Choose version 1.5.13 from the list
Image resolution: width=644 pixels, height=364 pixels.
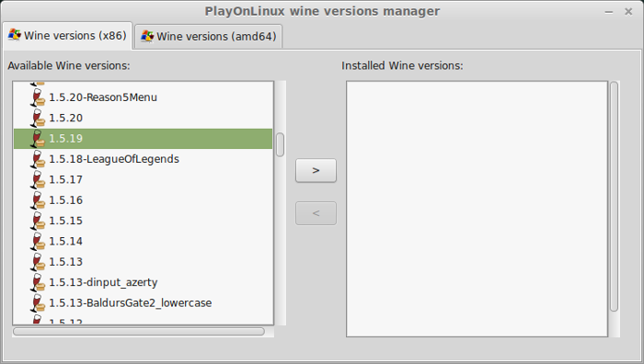(x=143, y=262)
